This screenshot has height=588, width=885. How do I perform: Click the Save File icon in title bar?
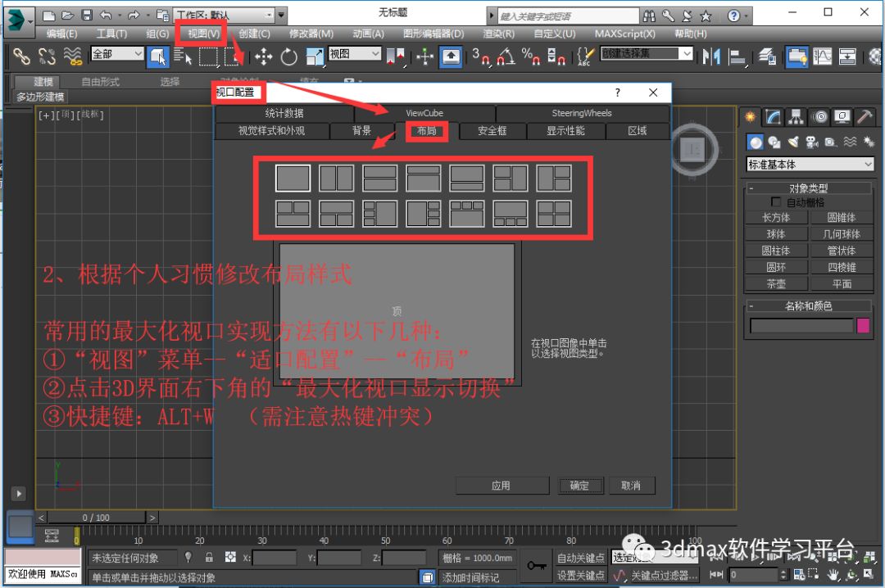tap(87, 16)
